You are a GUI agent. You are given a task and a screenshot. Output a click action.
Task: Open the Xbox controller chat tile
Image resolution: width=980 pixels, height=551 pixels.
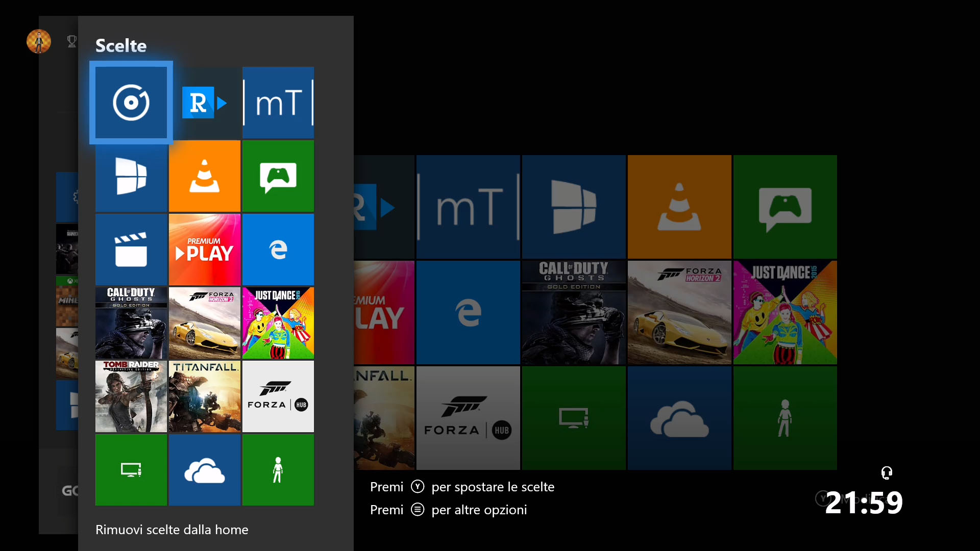coord(278,176)
